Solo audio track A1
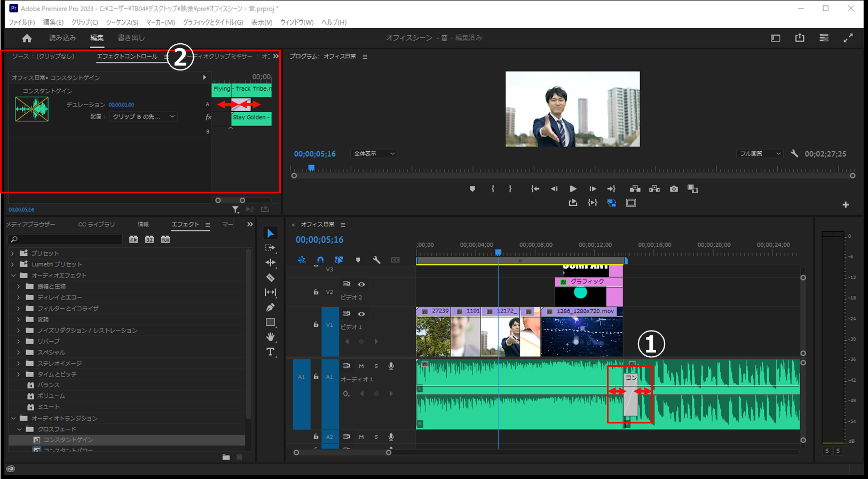 (376, 366)
